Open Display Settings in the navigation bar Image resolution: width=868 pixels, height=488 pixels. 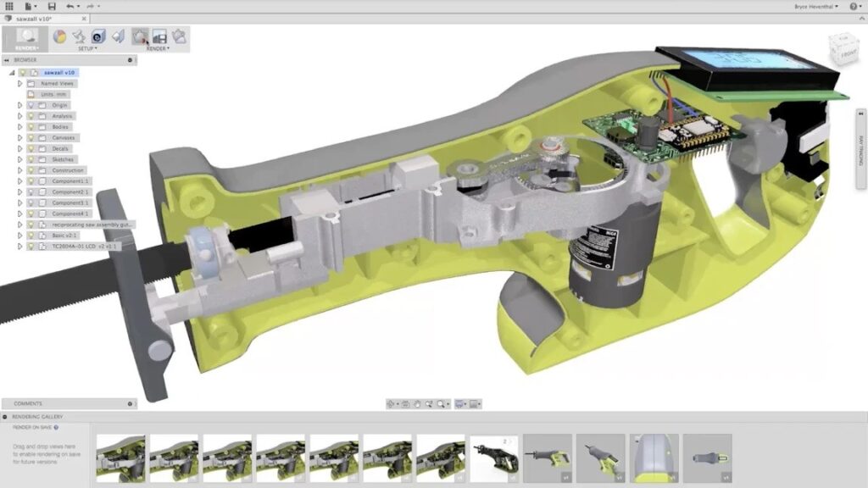tap(459, 404)
